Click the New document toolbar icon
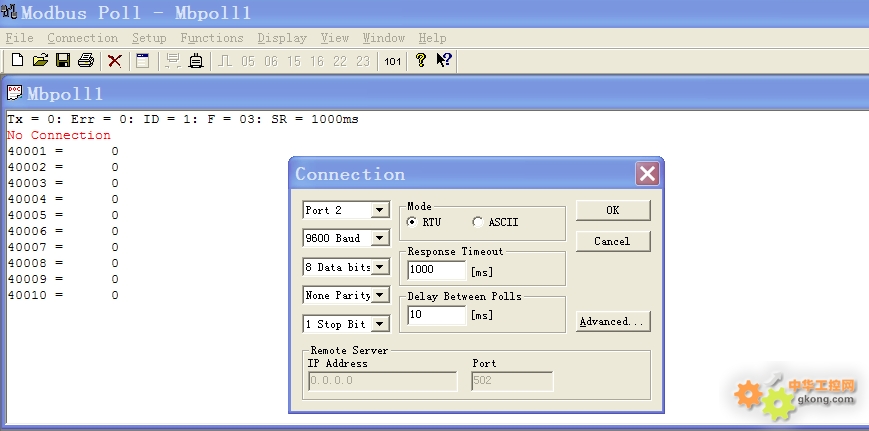Image resolution: width=869 pixels, height=431 pixels. click(17, 60)
